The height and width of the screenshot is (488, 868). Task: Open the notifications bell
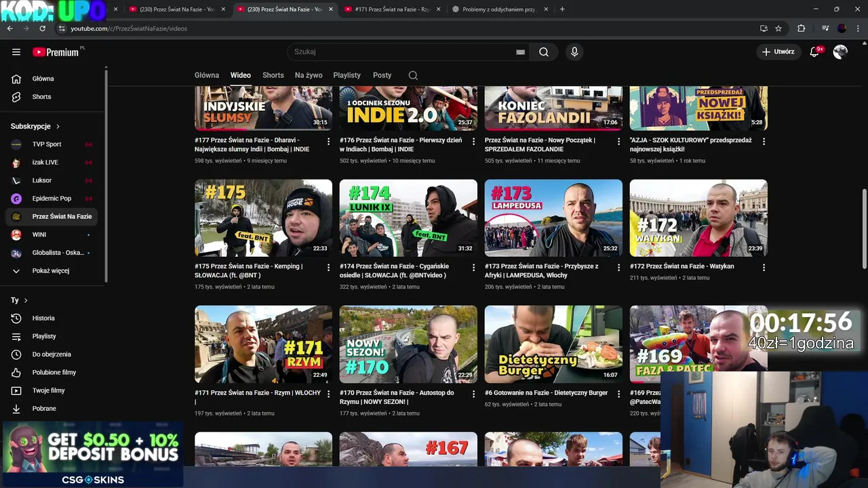tap(815, 52)
